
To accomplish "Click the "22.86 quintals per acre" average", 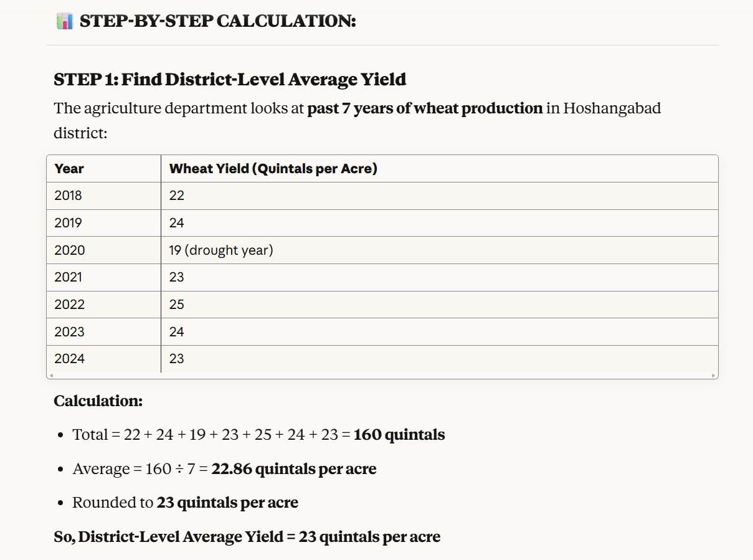I will (293, 468).
